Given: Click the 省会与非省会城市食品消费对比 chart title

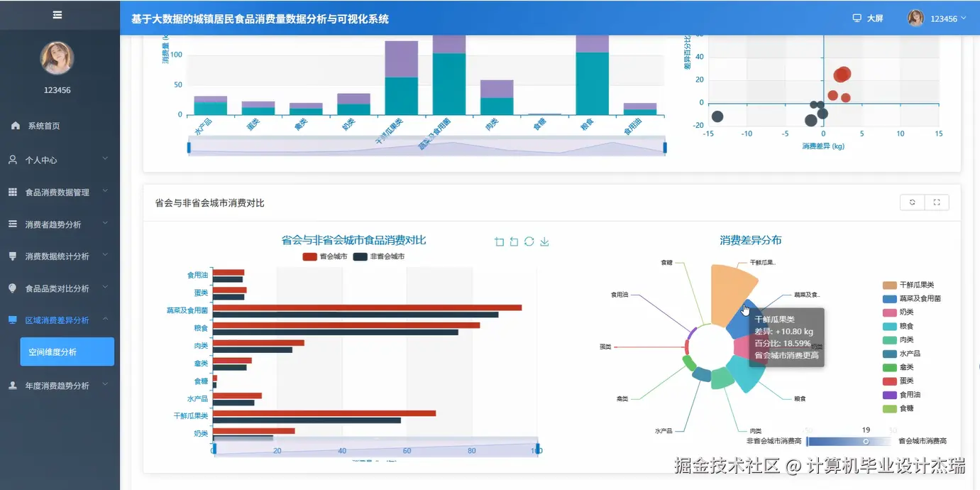Looking at the screenshot, I should click(x=353, y=240).
